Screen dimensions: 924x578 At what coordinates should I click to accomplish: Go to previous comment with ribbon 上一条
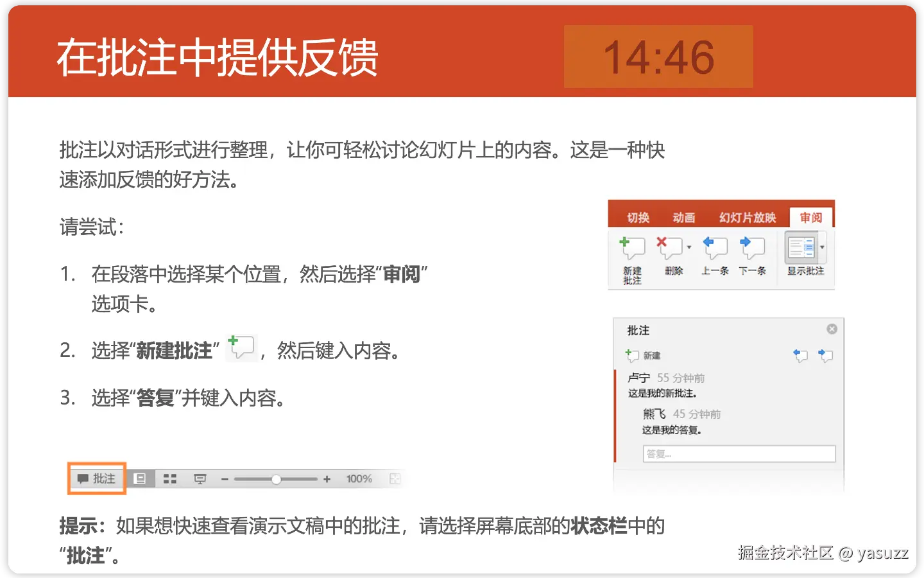(x=715, y=248)
